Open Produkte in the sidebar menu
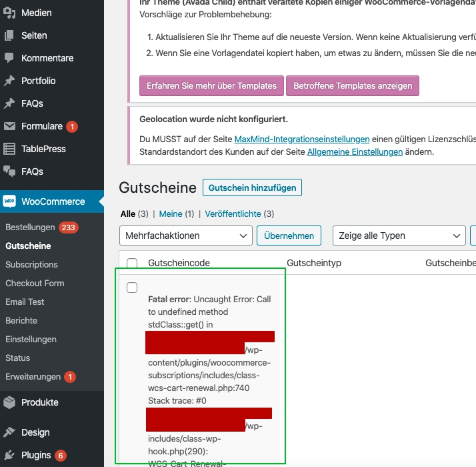 [x=40, y=402]
